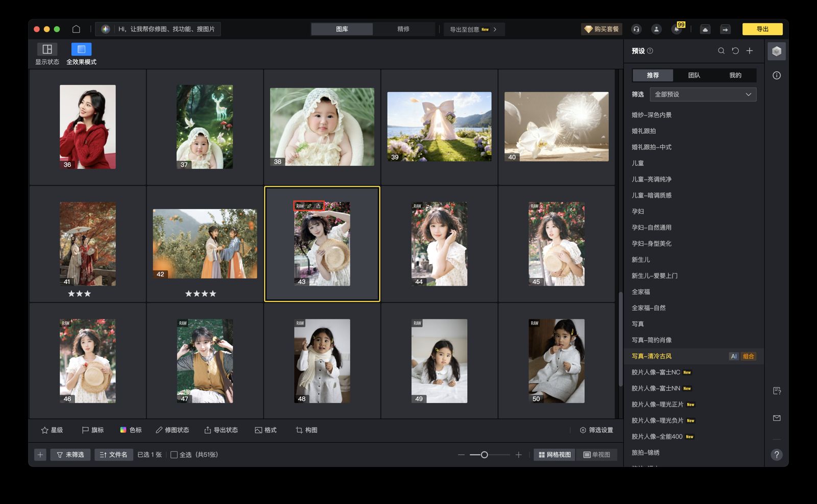Click the yellow 导出 export button
Image resolution: width=817 pixels, height=504 pixels.
[x=762, y=29]
